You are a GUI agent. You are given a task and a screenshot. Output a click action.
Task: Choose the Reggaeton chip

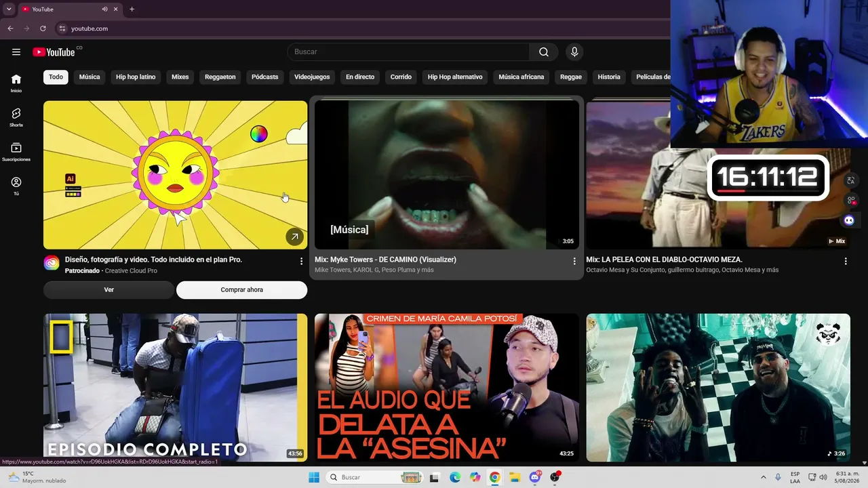click(x=220, y=77)
